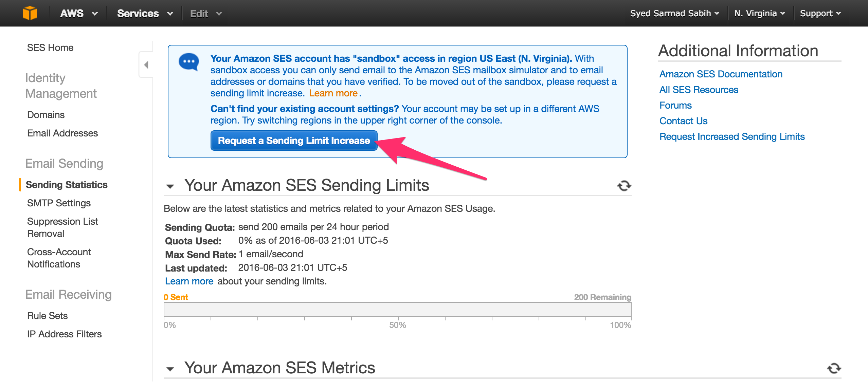Screen dimensions: 868x391
Task: Go to SMTP Settings in sidebar
Action: pos(59,203)
